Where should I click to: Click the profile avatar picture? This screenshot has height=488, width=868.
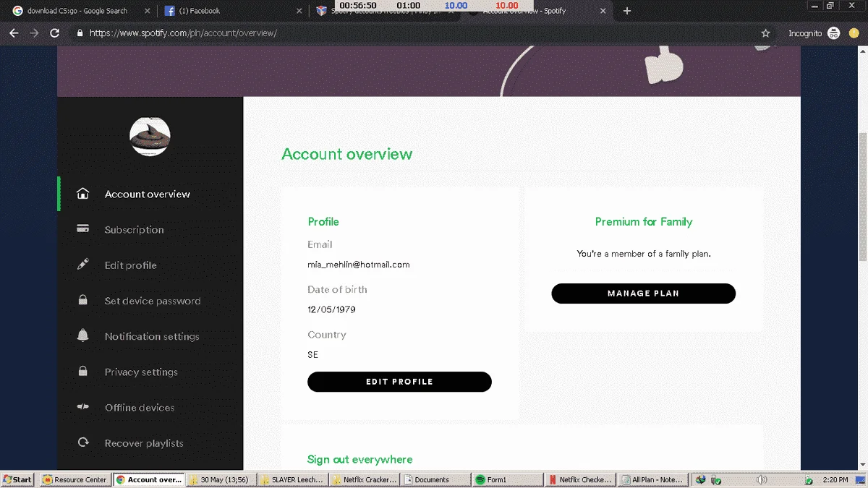point(150,135)
